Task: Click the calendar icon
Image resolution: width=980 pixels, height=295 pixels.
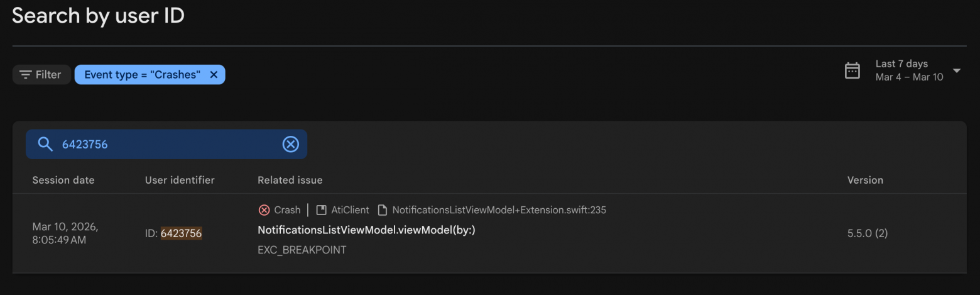Action: [x=852, y=70]
